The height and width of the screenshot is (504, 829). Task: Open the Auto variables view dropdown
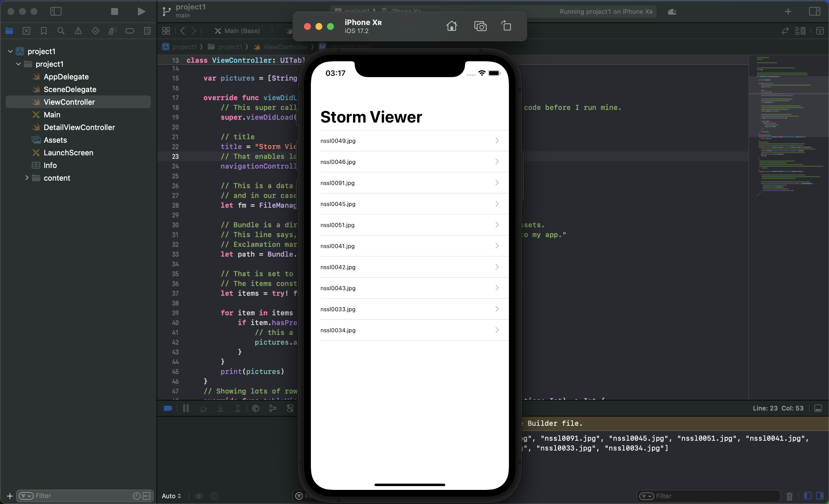pos(171,496)
